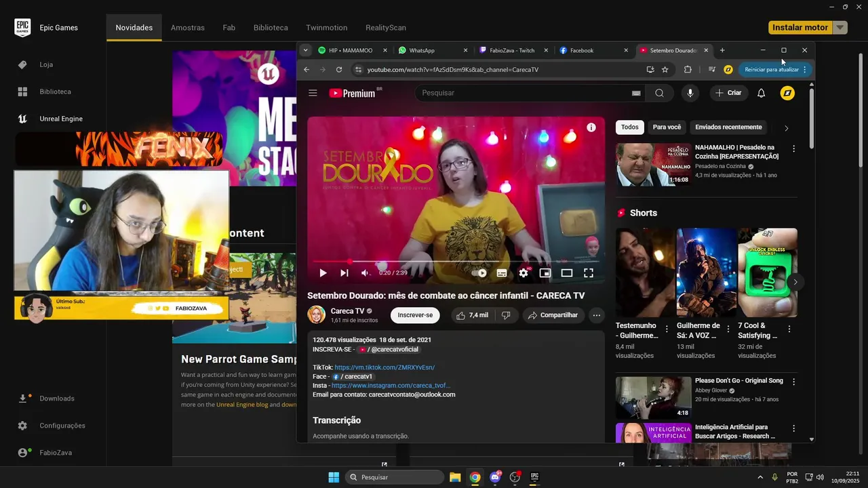Viewport: 868px width, 488px height.
Task: Open the Instagram link in description
Action: click(391, 386)
